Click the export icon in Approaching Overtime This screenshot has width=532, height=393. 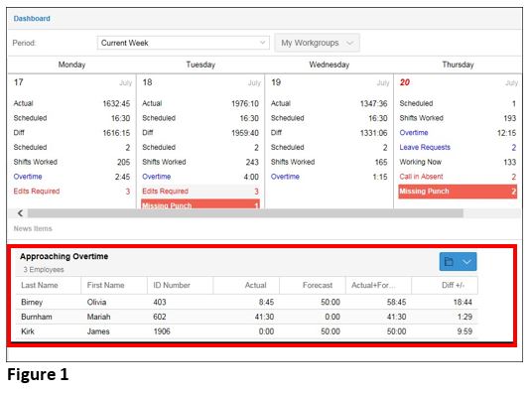pos(449,262)
